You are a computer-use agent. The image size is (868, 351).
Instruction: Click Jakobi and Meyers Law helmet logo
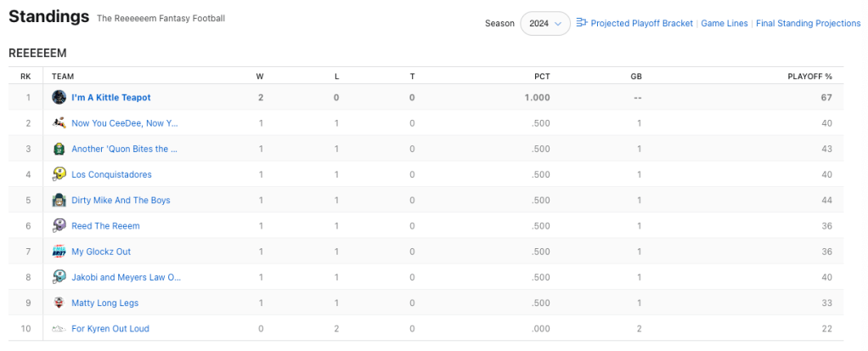59,277
